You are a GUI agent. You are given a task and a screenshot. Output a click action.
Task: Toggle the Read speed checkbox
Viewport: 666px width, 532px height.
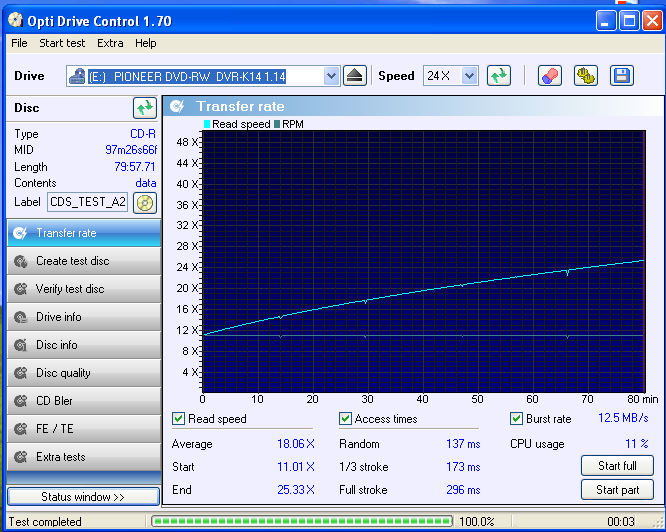[178, 419]
